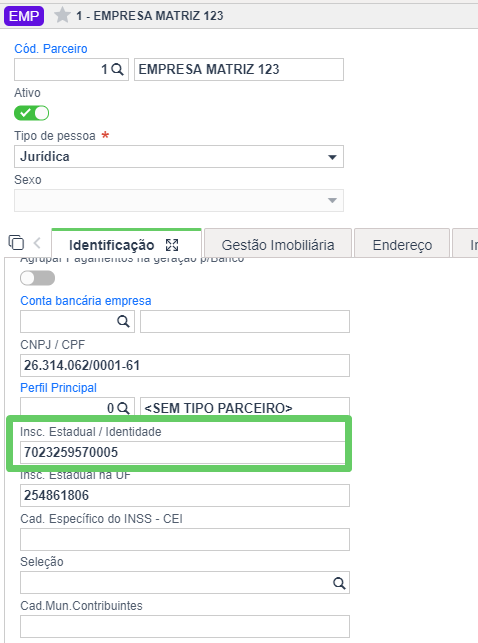This screenshot has height=643, width=478.
Task: Follow the Cód. Parceiro link label
Action: (51, 48)
